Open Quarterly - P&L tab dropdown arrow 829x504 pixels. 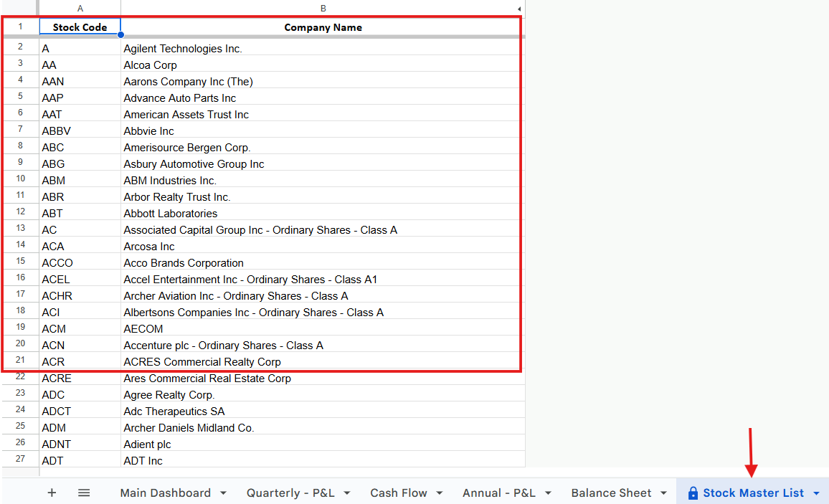pyautogui.click(x=347, y=493)
